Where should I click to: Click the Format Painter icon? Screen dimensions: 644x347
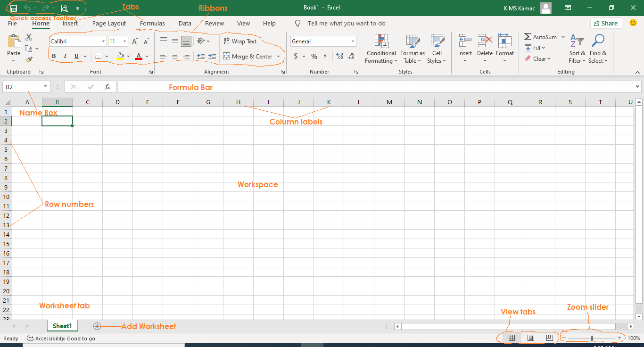pyautogui.click(x=28, y=59)
